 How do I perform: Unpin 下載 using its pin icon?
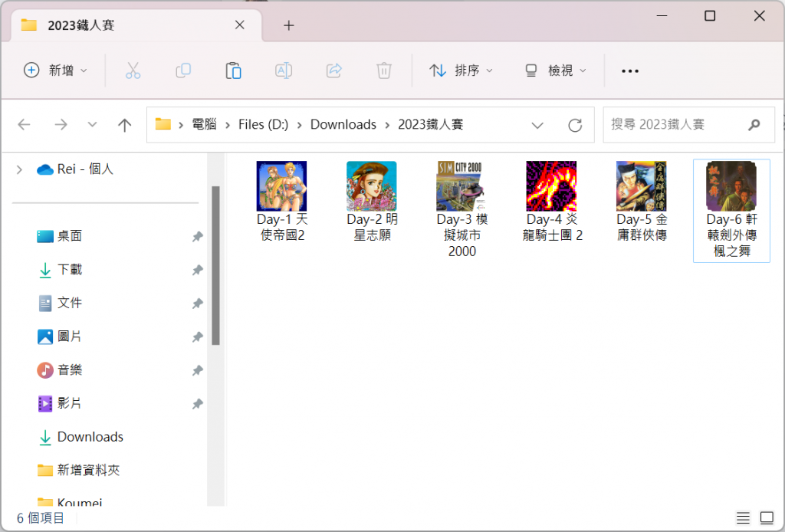pyautogui.click(x=198, y=271)
